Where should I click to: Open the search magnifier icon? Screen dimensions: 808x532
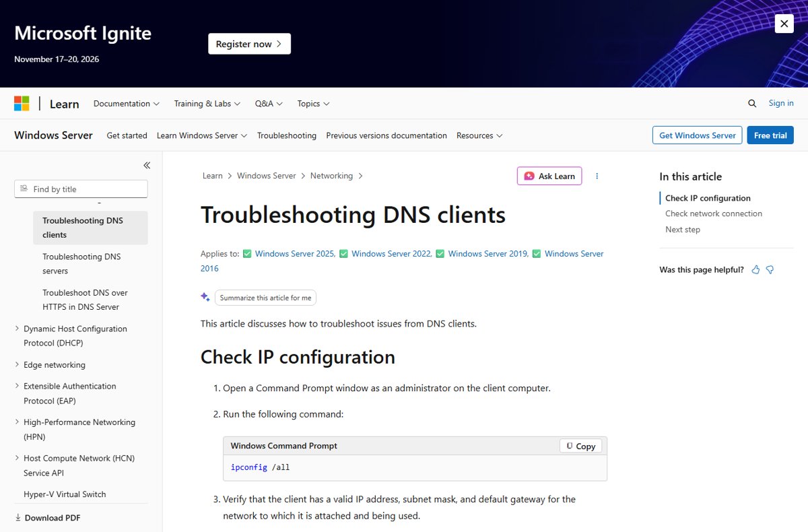[752, 104]
